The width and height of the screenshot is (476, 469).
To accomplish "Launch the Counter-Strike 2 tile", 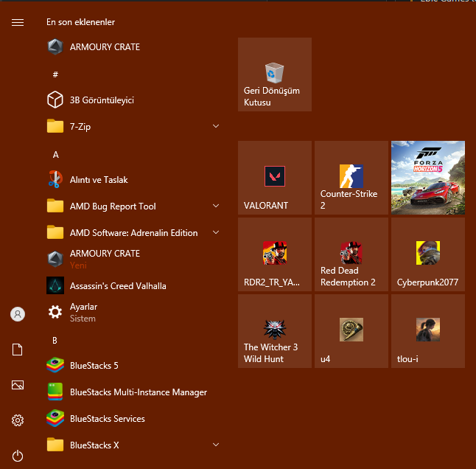I will [351, 178].
